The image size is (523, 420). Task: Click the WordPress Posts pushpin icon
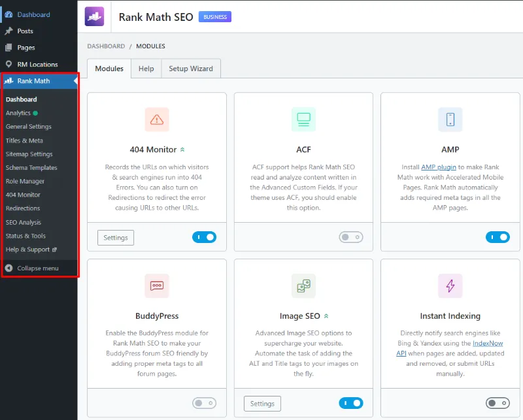click(x=8, y=31)
